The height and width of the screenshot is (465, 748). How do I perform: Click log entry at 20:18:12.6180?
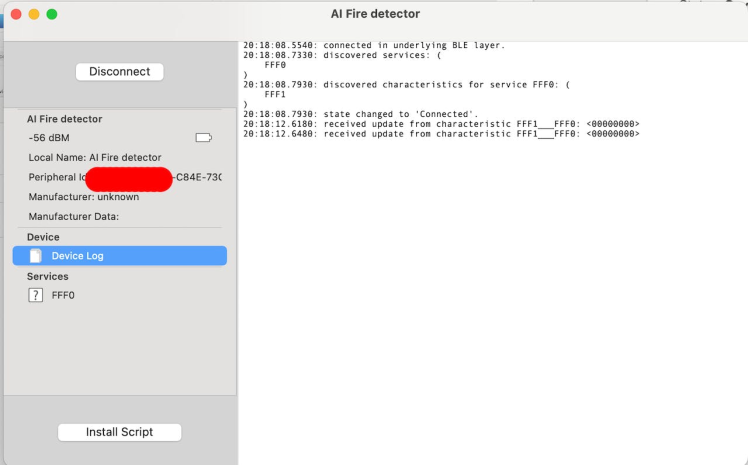(441, 124)
